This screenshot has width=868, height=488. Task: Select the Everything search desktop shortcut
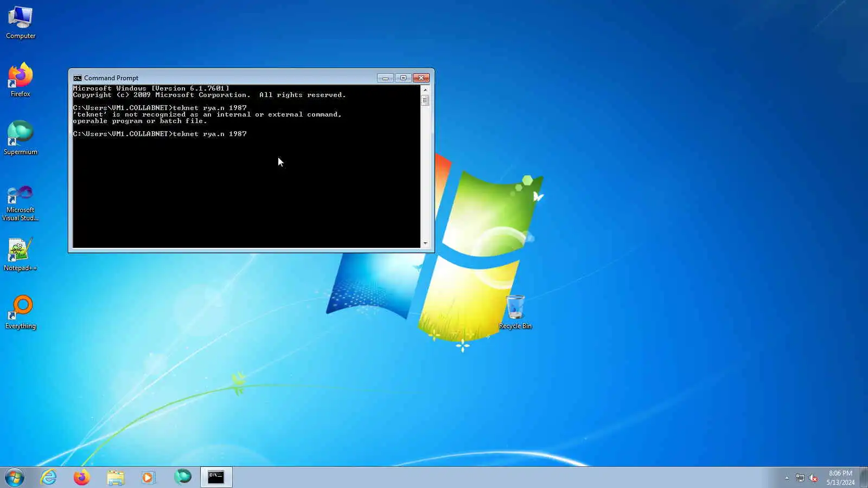21,312
